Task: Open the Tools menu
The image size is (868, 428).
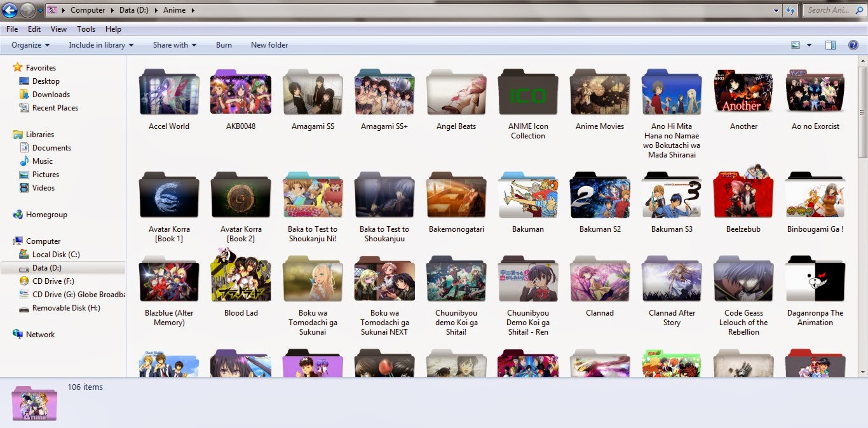Action: [86, 29]
